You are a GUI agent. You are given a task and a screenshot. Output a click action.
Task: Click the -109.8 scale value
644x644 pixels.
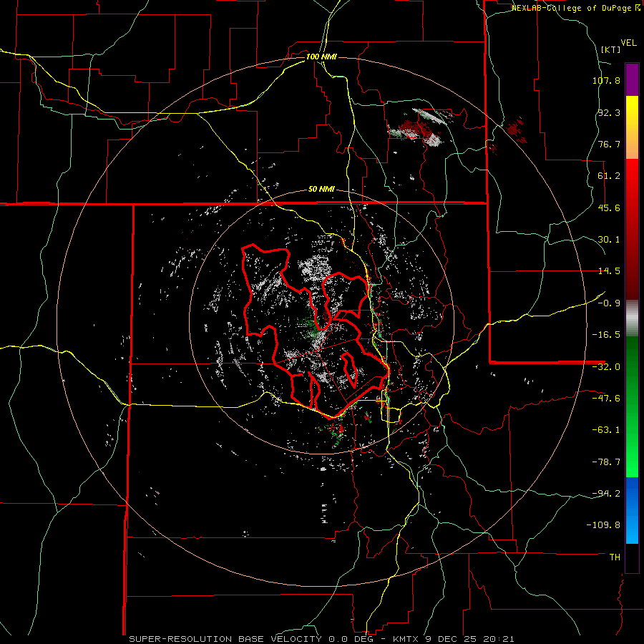(x=604, y=525)
